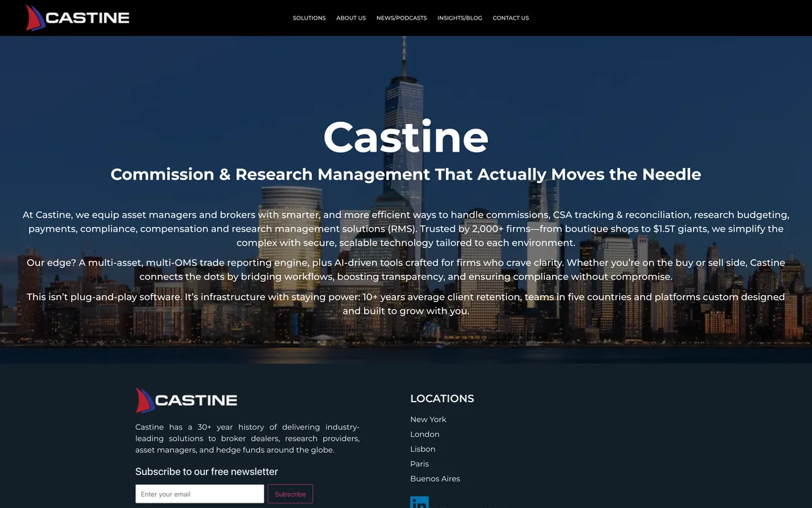The image size is (812, 508).
Task: Open the About Us menu
Action: coord(351,18)
